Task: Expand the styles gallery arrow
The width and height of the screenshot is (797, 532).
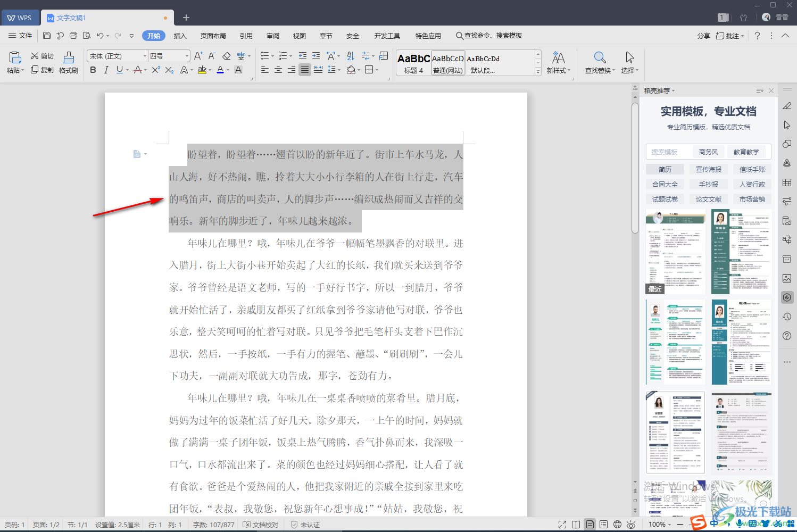Action: tap(538, 72)
